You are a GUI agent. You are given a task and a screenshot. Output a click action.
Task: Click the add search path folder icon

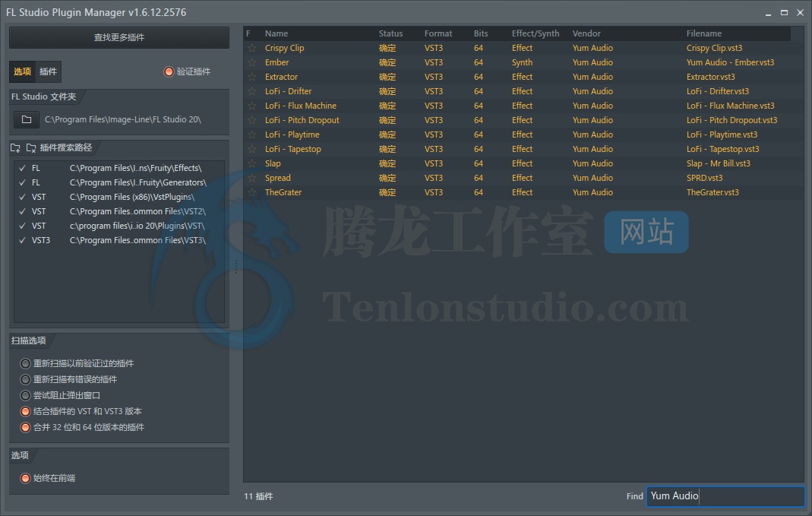15,147
